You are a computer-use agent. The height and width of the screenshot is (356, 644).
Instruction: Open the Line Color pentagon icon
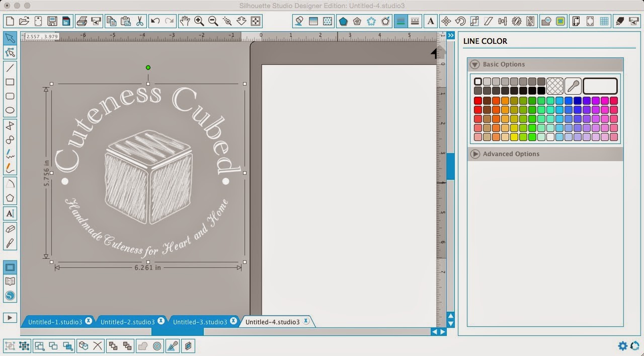point(343,21)
